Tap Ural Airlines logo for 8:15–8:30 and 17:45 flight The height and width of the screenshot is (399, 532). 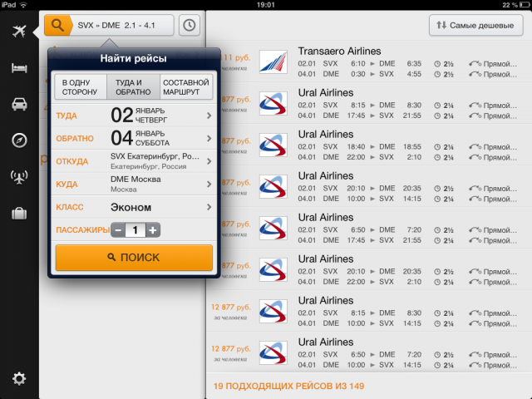(x=273, y=104)
